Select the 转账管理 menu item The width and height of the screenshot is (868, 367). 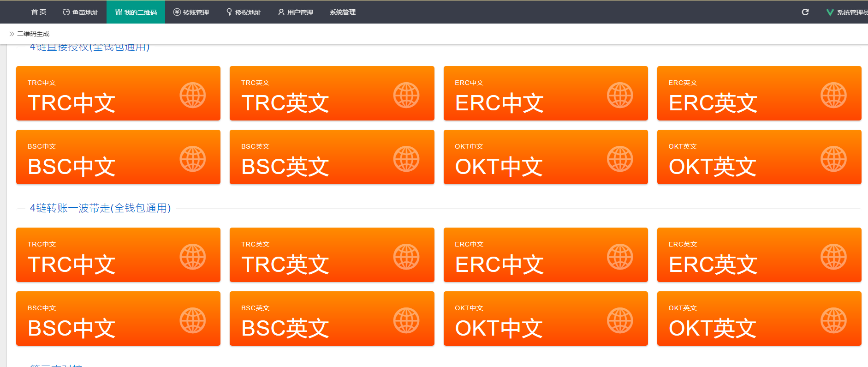click(191, 12)
